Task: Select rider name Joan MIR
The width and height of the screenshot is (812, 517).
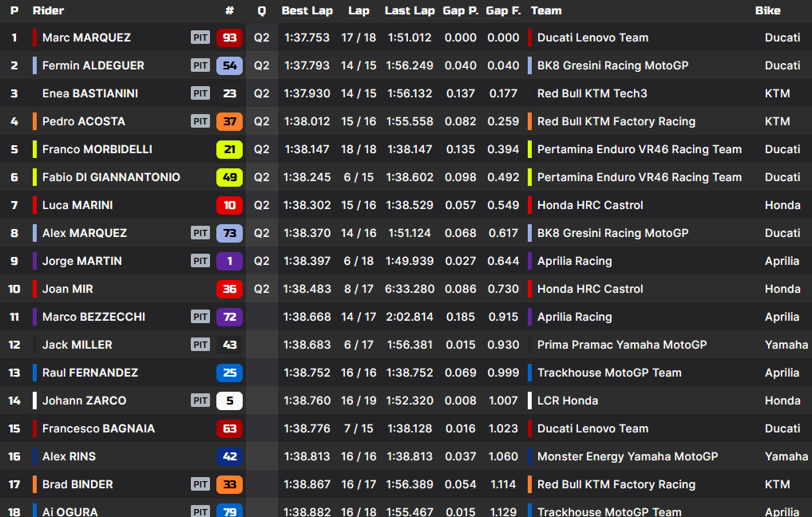Action: pos(67,290)
